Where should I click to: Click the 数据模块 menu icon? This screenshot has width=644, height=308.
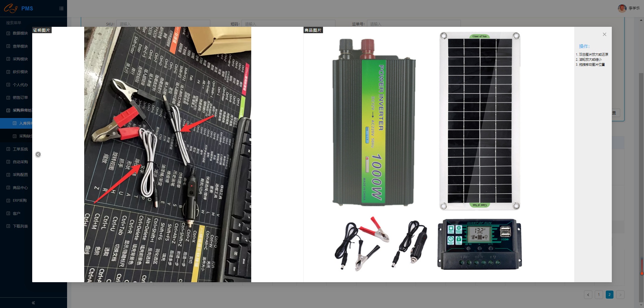[8, 33]
